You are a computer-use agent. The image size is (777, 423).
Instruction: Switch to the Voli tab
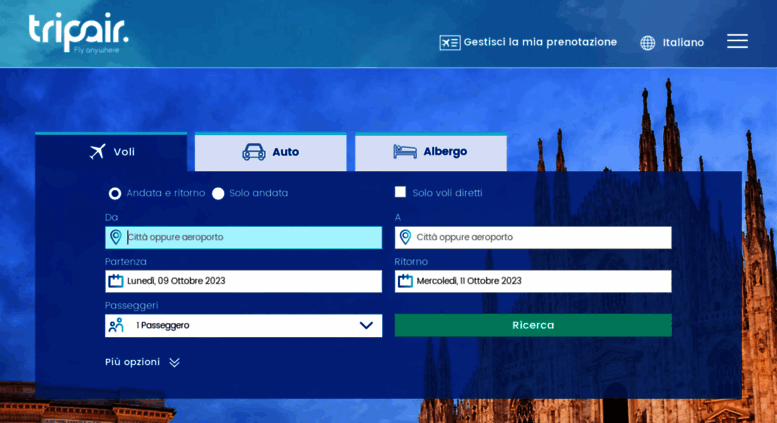111,152
